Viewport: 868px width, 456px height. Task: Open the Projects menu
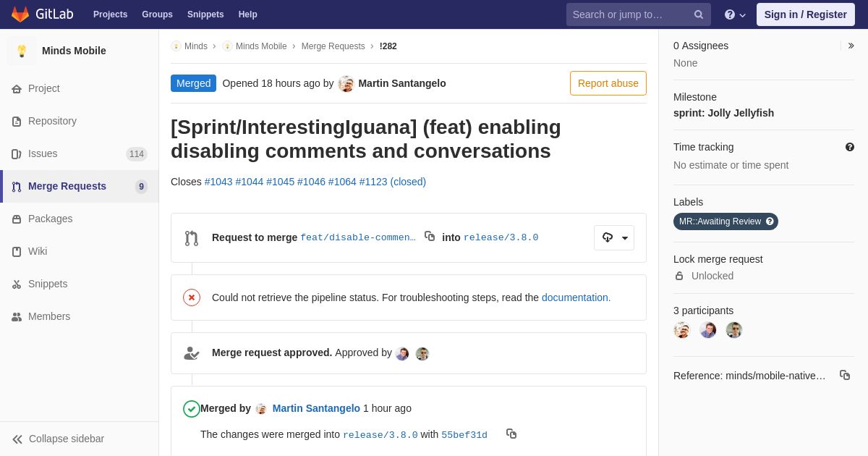(110, 14)
